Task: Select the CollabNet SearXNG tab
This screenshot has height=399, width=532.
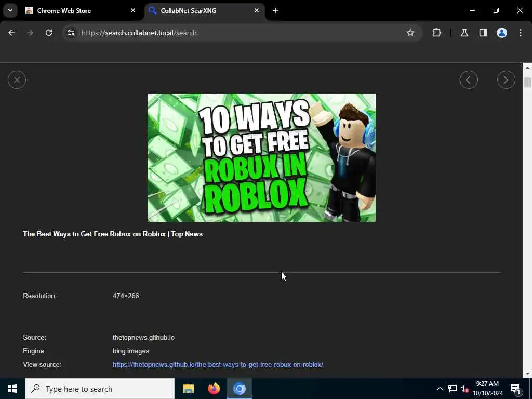Action: 205,10
